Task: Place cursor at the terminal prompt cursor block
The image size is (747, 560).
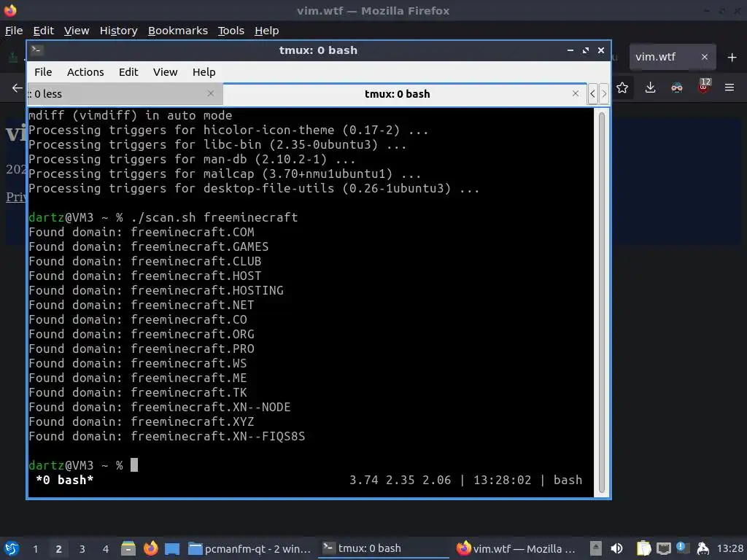Action: point(134,464)
